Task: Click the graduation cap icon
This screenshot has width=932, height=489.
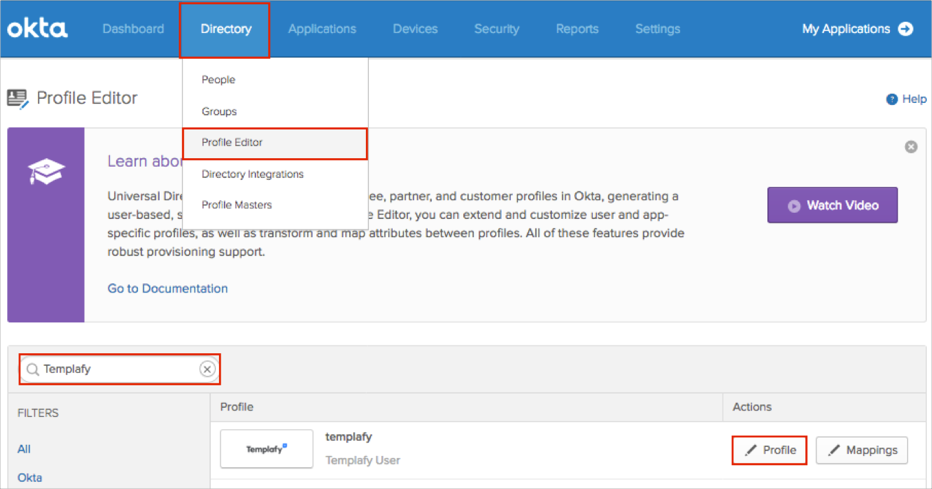Action: click(46, 174)
